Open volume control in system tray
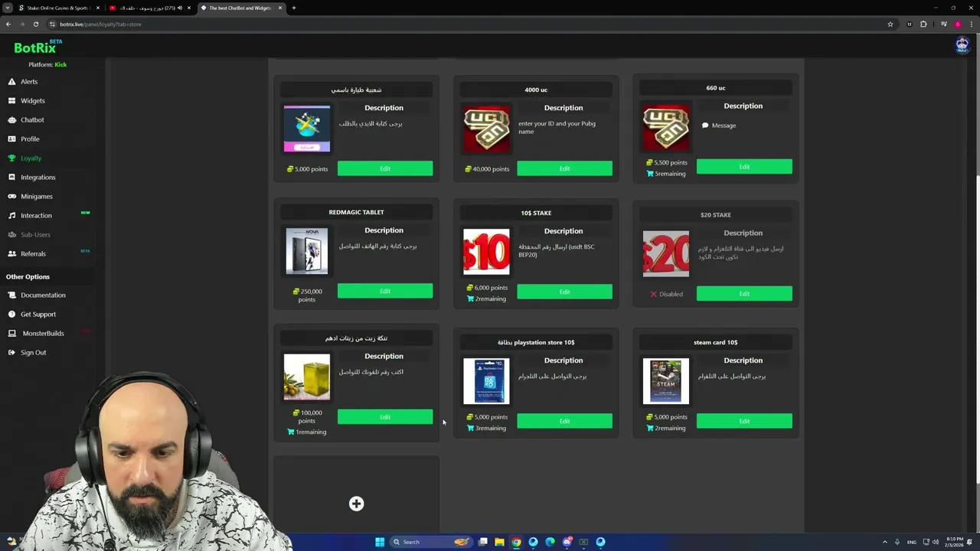Screen dimensions: 980x551 (936, 542)
